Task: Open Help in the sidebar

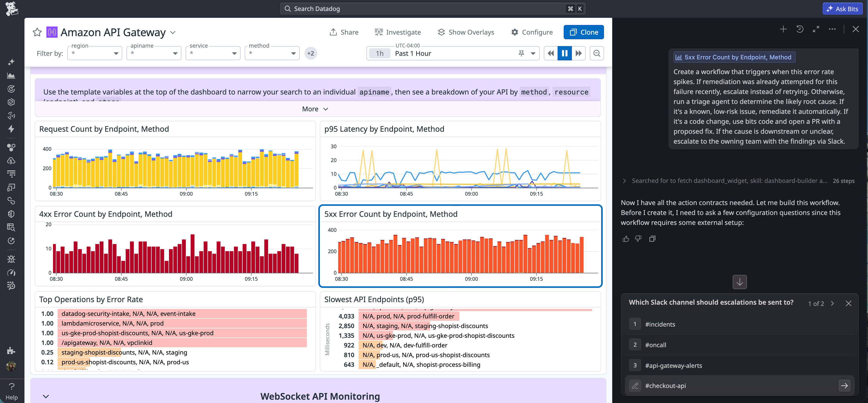Action: pos(11,392)
